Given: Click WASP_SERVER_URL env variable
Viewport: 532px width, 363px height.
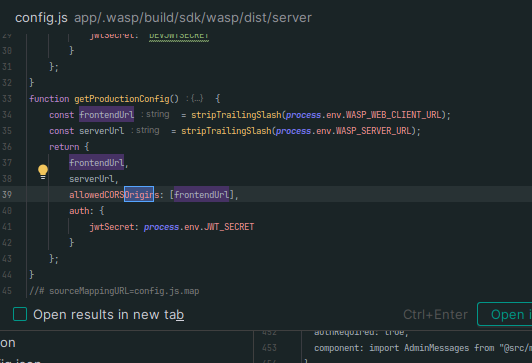Looking at the screenshot, I should click(373, 131).
